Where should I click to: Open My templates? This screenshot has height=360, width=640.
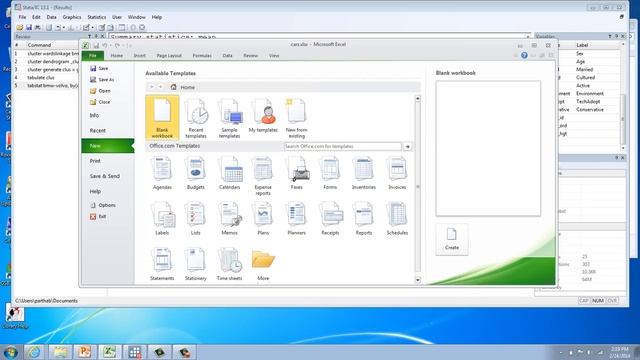coord(263,115)
